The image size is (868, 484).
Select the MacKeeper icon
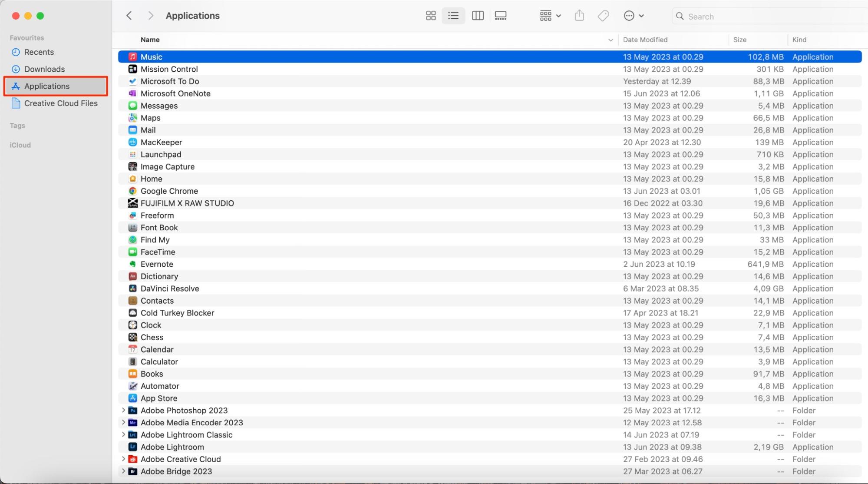tap(132, 142)
